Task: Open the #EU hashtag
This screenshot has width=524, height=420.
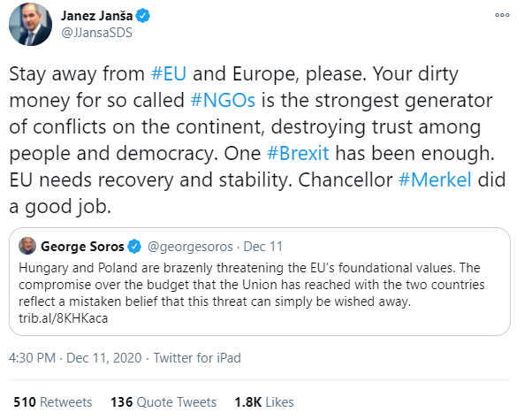Action: pos(169,73)
